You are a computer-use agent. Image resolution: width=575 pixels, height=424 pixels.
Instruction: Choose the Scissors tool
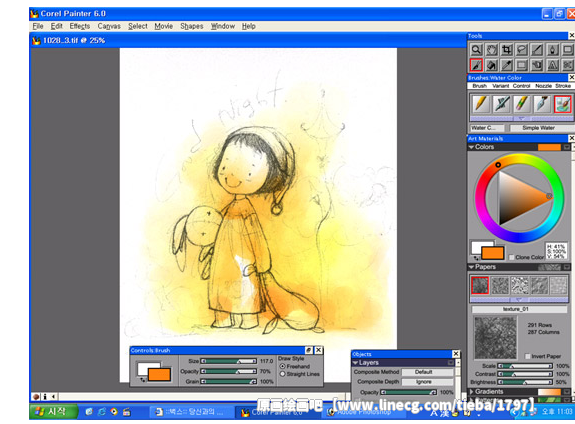tap(568, 65)
